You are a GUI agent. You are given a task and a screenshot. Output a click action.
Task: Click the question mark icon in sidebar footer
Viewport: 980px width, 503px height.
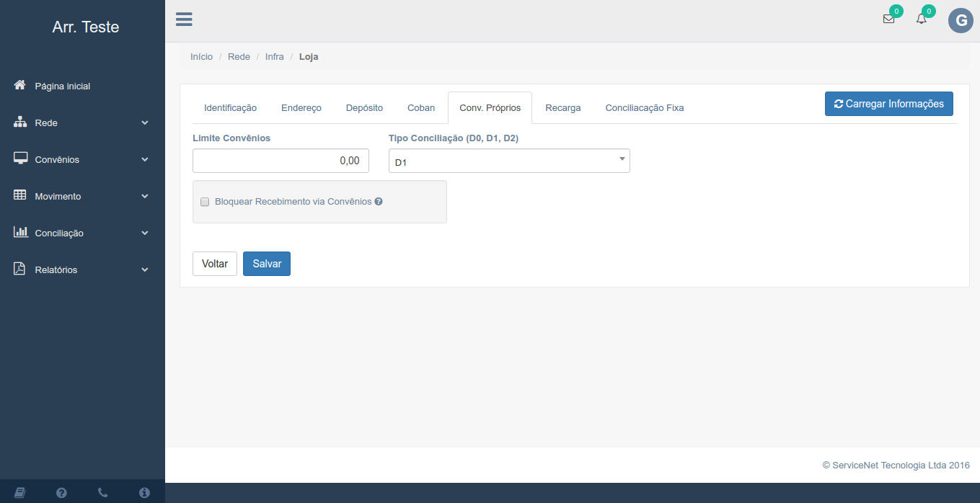61,493
